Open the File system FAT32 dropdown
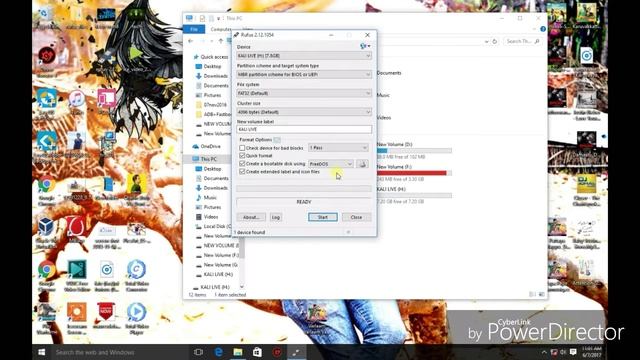The height and width of the screenshot is (360, 640). 304,93
